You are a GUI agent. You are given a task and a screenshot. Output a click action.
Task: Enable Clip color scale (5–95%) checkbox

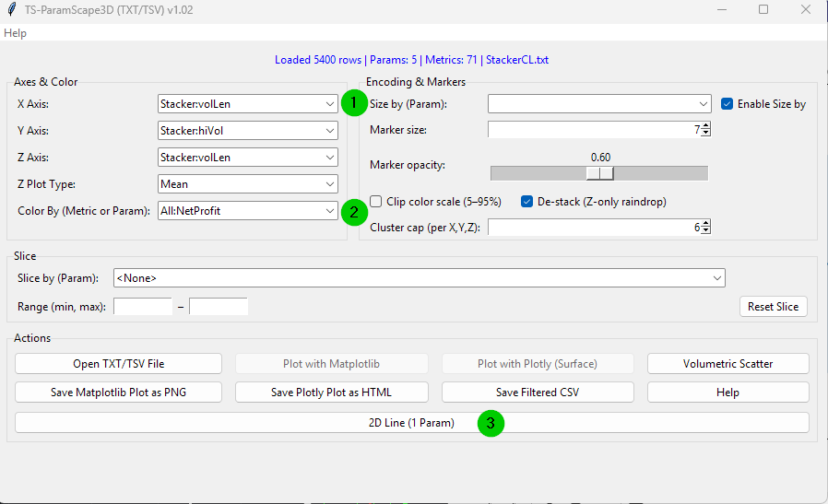375,201
